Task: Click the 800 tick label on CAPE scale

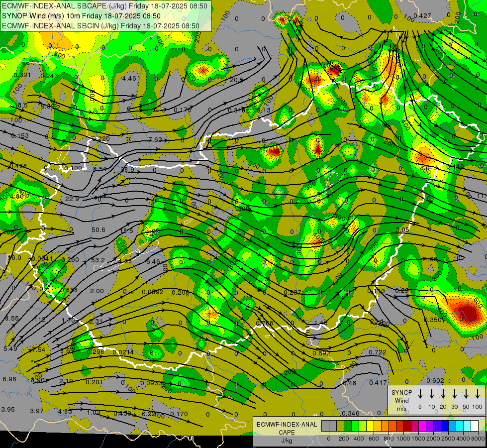Action: click(x=389, y=439)
